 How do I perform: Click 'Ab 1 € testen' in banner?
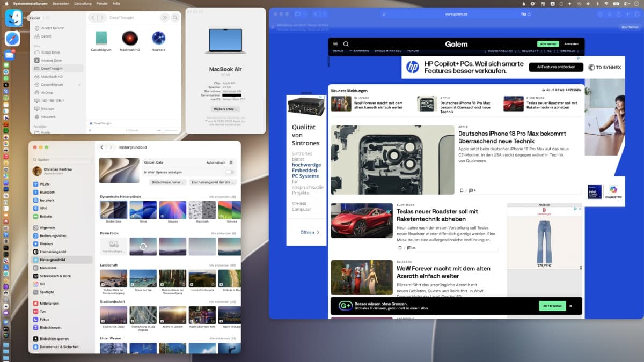pos(552,306)
